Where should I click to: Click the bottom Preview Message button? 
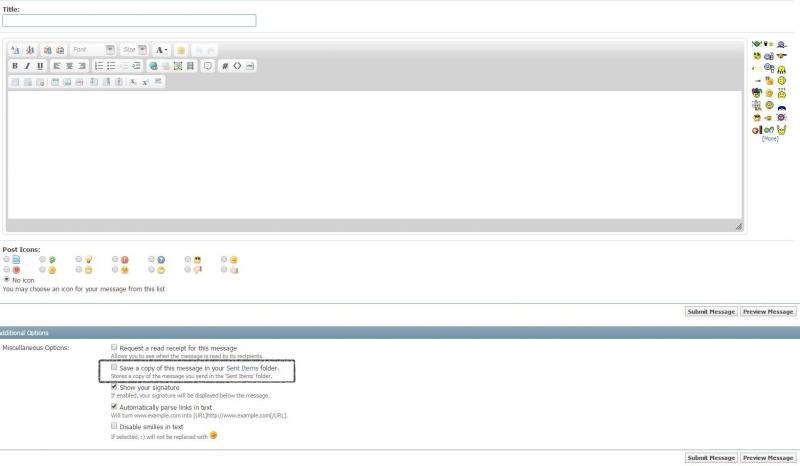768,457
